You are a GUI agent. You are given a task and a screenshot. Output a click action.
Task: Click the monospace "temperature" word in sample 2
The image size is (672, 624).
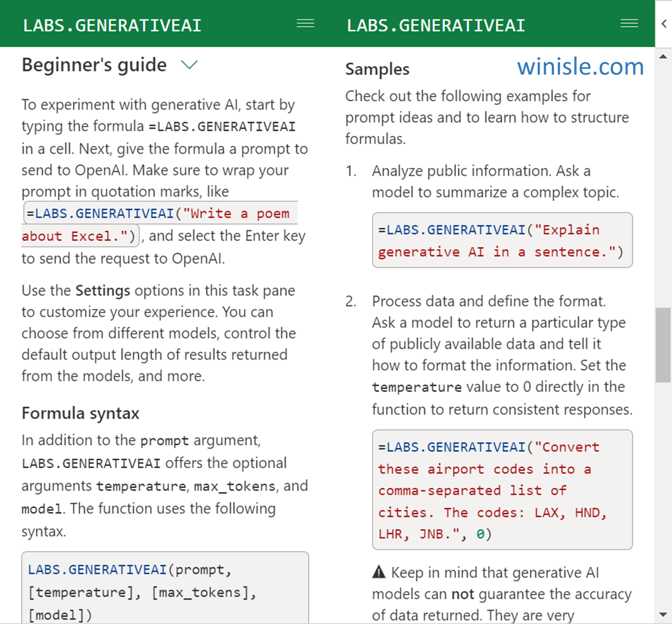pos(417,387)
